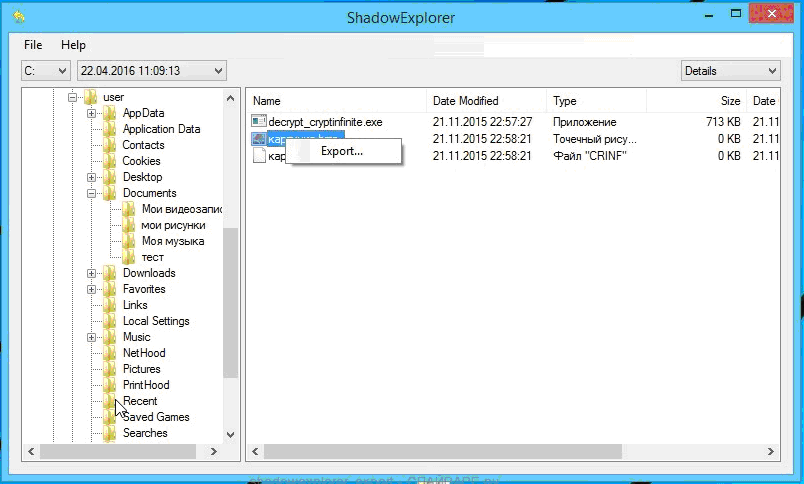This screenshot has width=804, height=484.
Task: Select the Saved Games folder
Action: tap(156, 417)
